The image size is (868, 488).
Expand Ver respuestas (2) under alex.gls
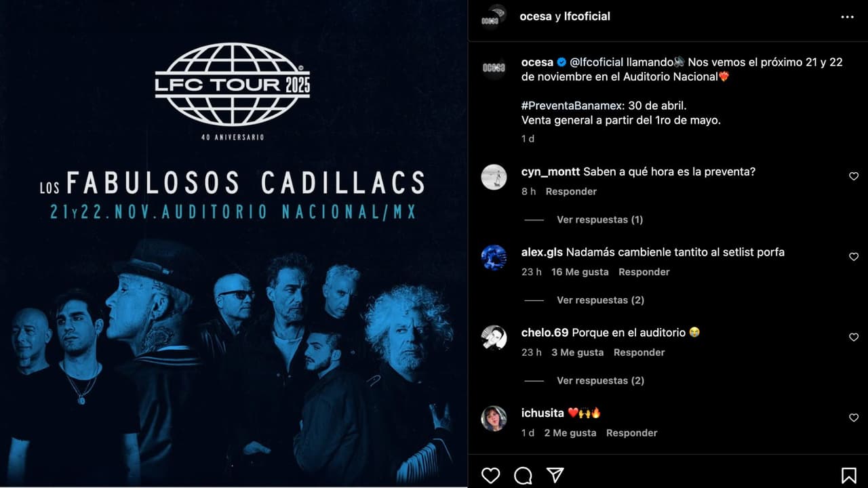(600, 300)
